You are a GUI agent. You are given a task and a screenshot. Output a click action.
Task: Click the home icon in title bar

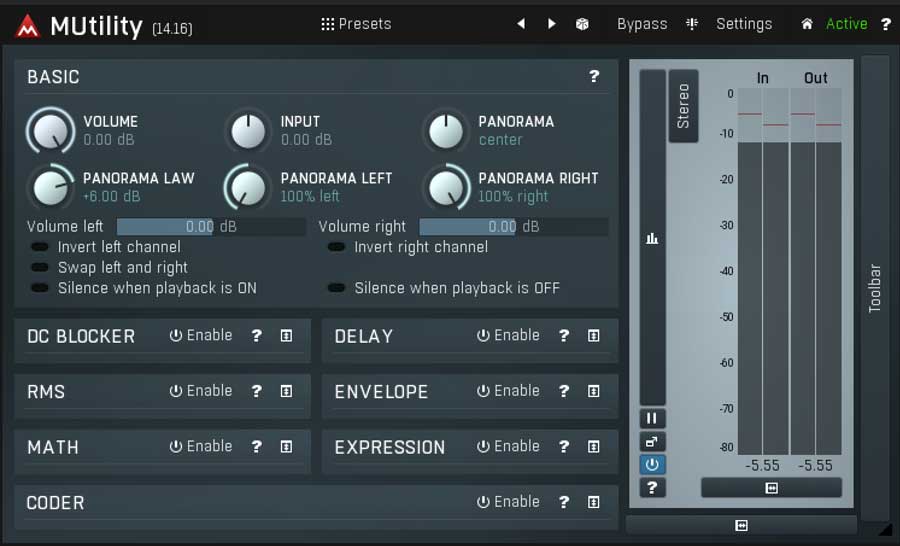click(807, 24)
